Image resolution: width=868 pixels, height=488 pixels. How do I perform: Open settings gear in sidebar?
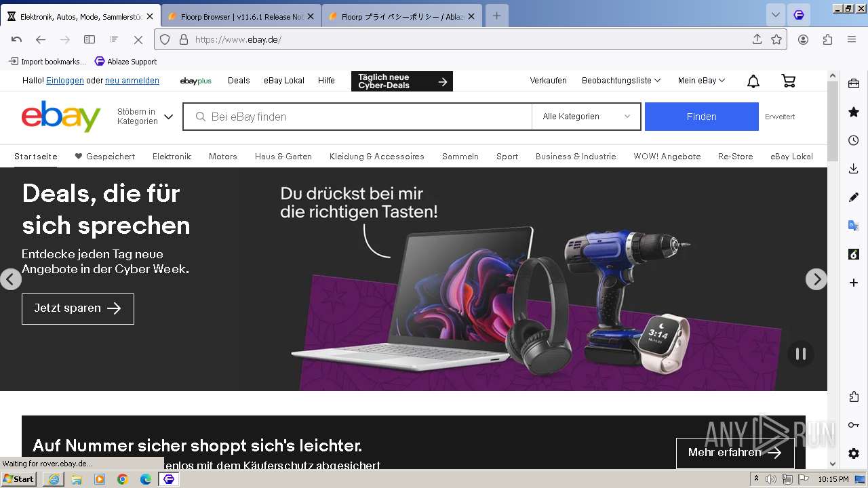[x=854, y=453]
